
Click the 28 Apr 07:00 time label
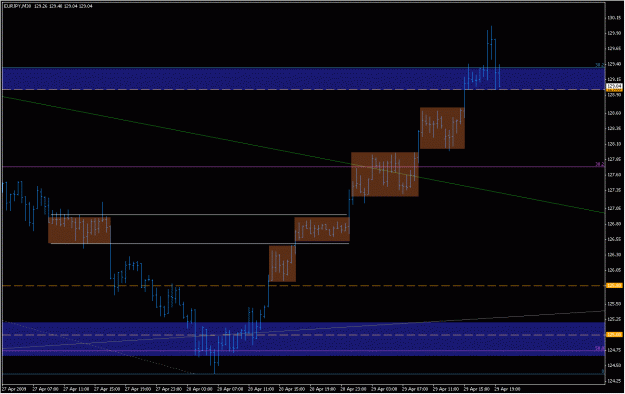click(230, 389)
